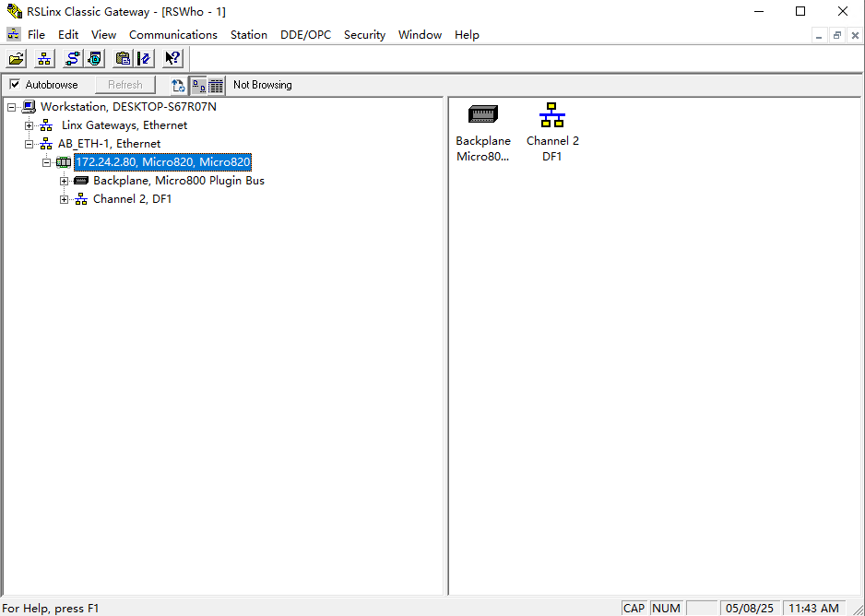865x616 pixels.
Task: Select the Channel 2 DF1 icon in right pane
Action: click(x=552, y=114)
